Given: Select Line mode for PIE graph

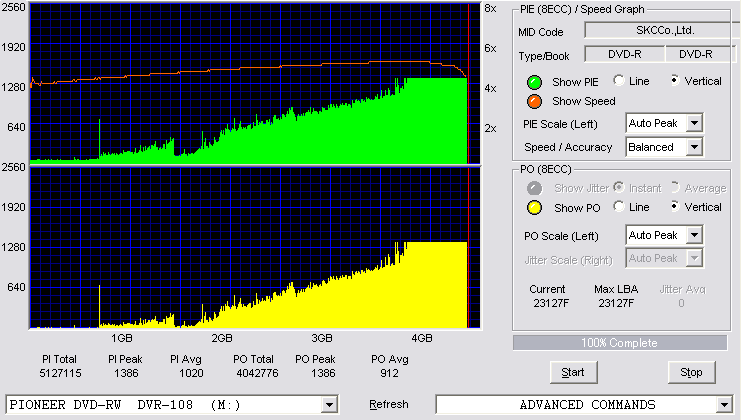Looking at the screenshot, I should (x=618, y=80).
